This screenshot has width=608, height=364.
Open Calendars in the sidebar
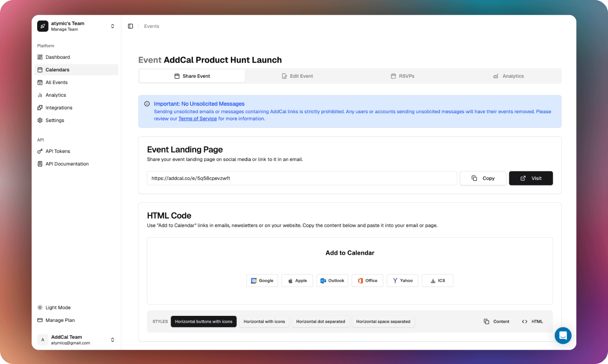pyautogui.click(x=76, y=70)
